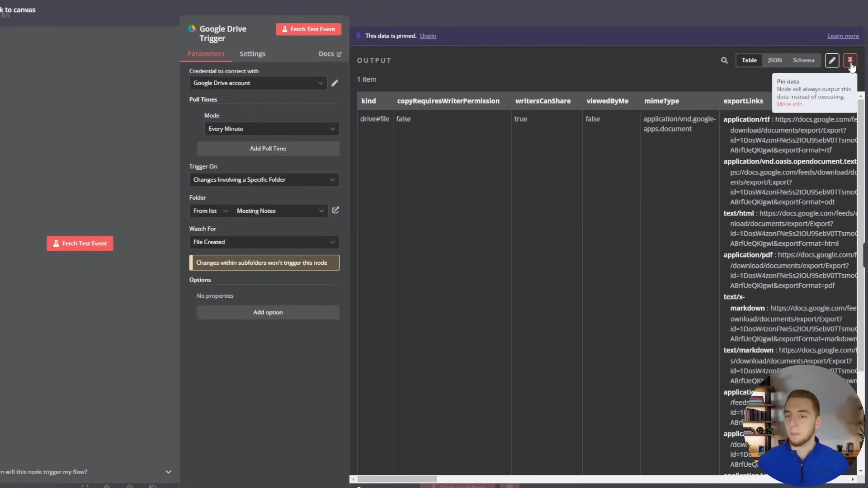Click the horizontal scrollbar under output table
Image resolution: width=868 pixels, height=488 pixels.
click(397, 479)
